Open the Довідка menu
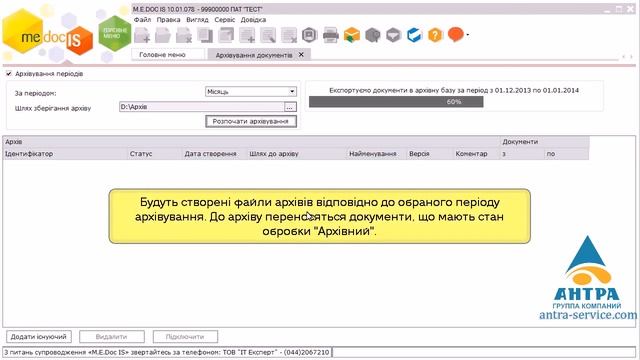This screenshot has width=640, height=360. coord(253,20)
